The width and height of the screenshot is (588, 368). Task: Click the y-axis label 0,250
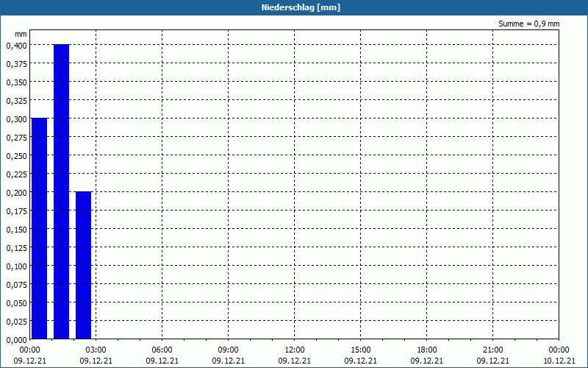point(16,156)
